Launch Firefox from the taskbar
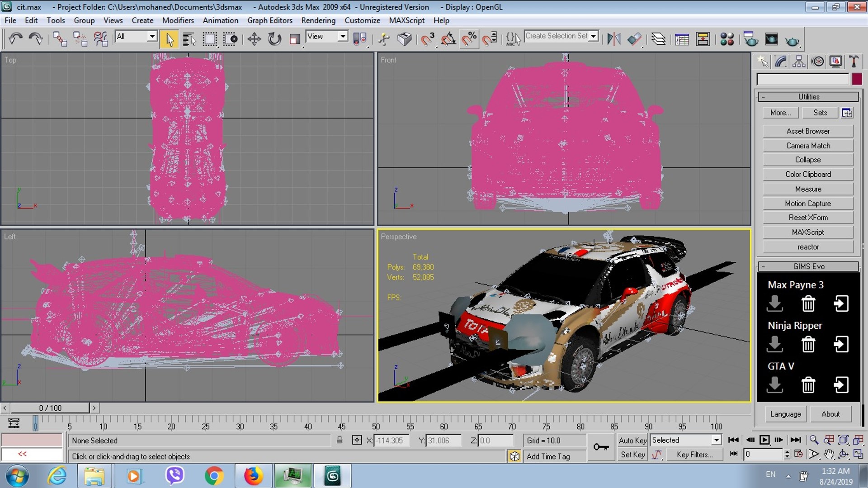 point(253,476)
